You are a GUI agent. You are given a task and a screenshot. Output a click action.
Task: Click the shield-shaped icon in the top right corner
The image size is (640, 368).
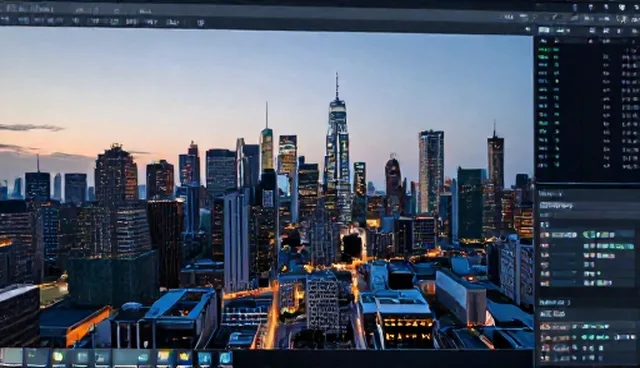click(622, 7)
